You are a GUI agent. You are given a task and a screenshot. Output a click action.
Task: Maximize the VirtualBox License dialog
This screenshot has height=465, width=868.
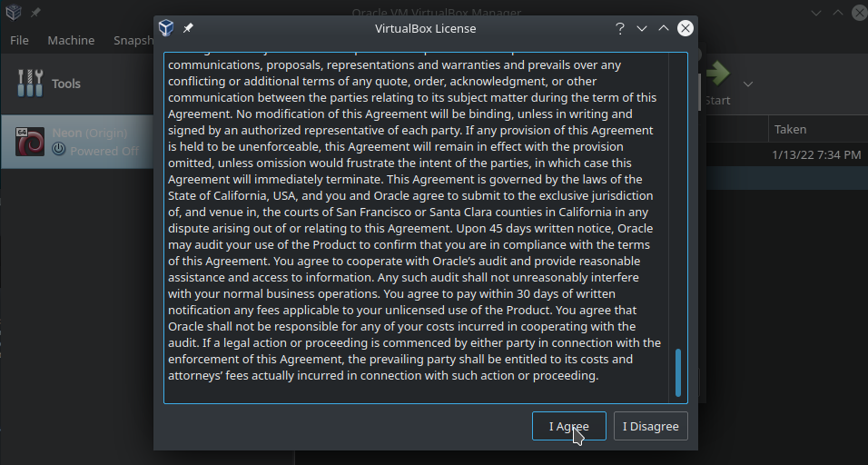click(663, 28)
